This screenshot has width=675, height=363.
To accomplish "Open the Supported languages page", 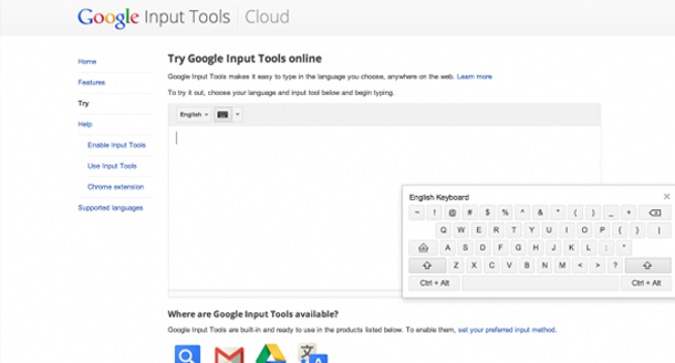I will 110,208.
